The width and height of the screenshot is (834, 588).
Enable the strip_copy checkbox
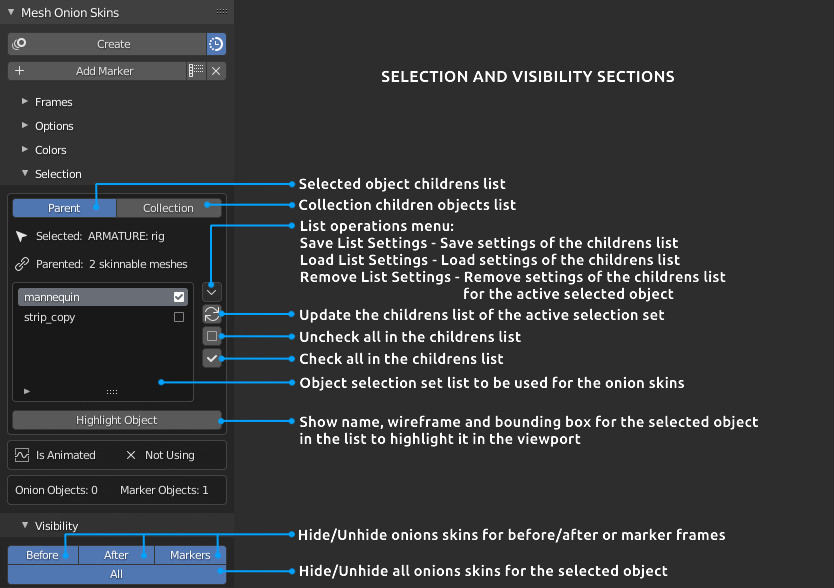point(179,317)
